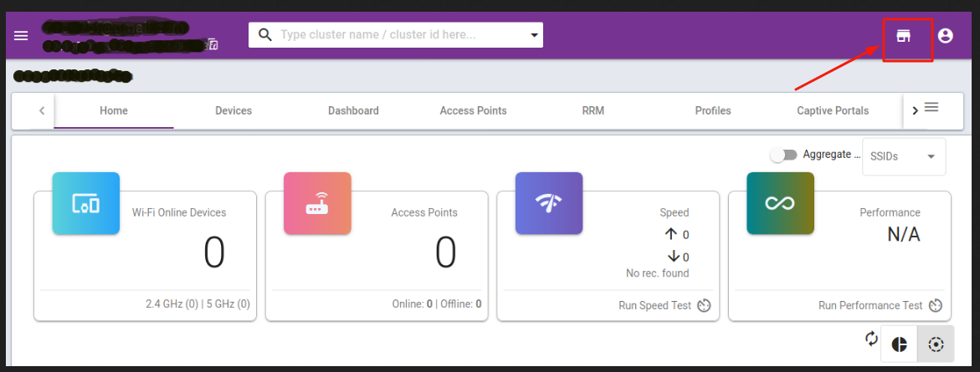Click the 'Online: 0 | Offline: 0' text
This screenshot has width=980, height=372.
pos(437,304)
